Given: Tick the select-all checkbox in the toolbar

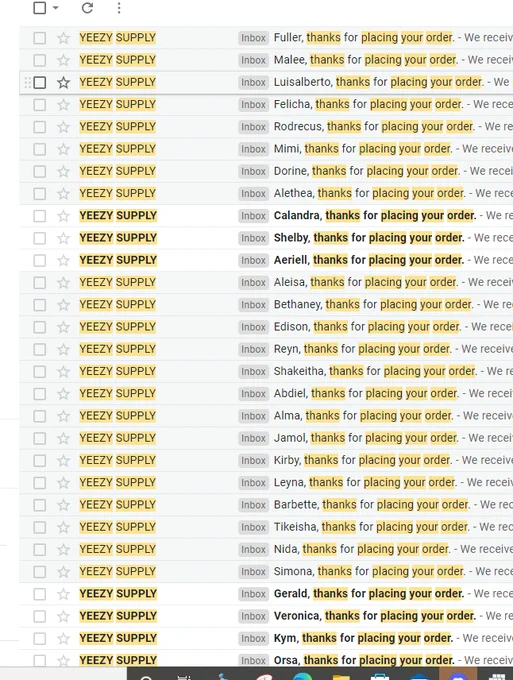Looking at the screenshot, I should (x=39, y=8).
